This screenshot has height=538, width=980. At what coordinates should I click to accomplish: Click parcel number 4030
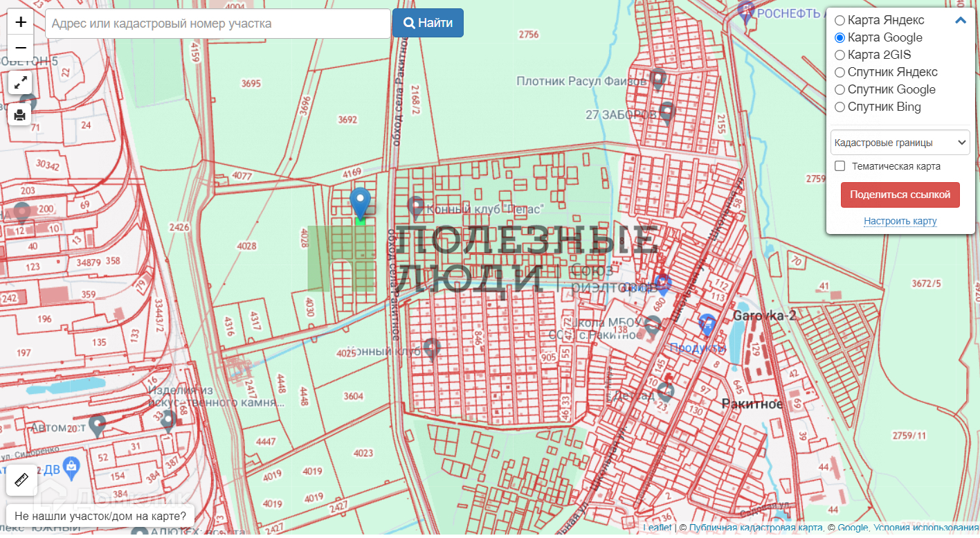[309, 308]
